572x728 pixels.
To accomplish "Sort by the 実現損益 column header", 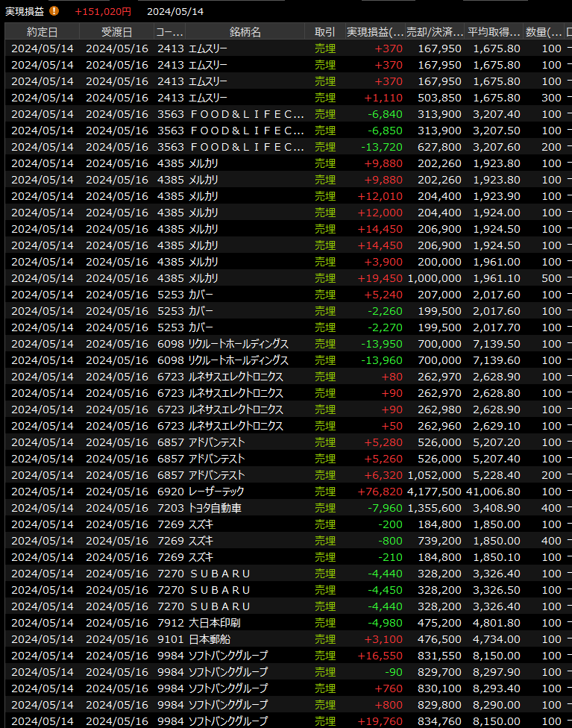I will pyautogui.click(x=375, y=31).
